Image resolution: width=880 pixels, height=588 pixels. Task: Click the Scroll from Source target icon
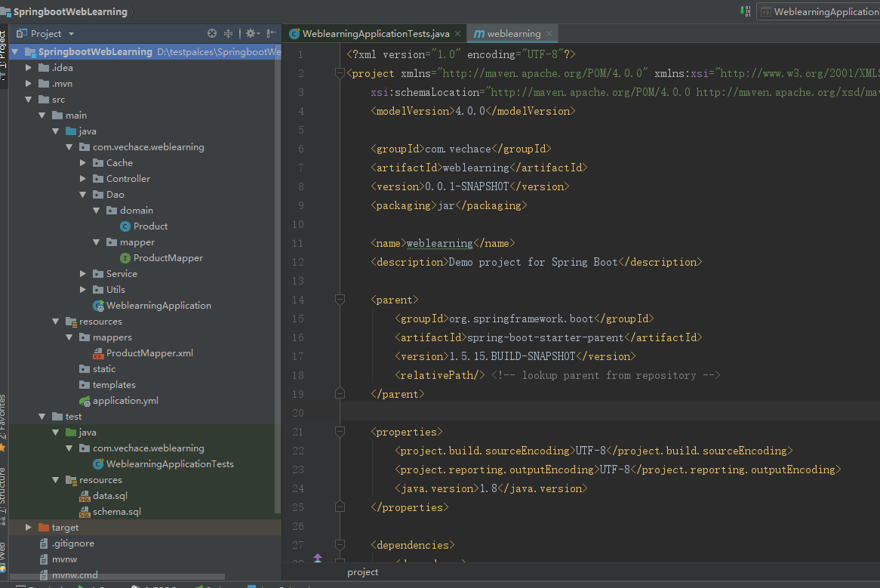(x=212, y=33)
